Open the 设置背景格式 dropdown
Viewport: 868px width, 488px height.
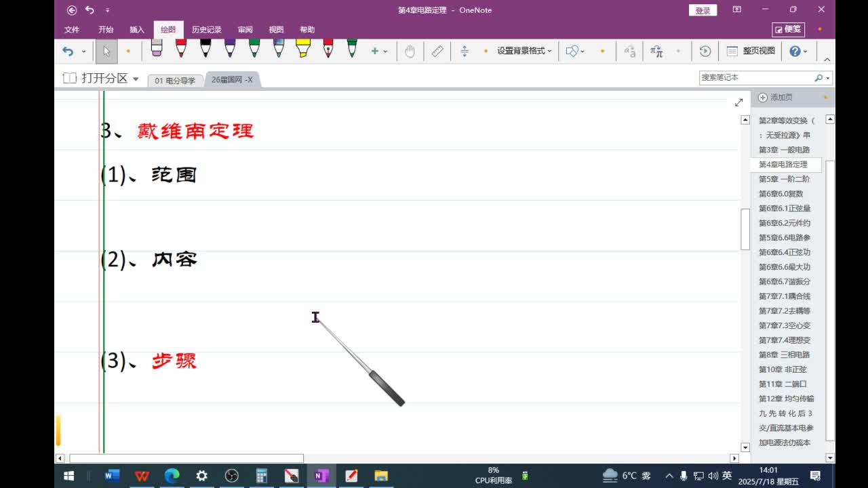(x=524, y=51)
